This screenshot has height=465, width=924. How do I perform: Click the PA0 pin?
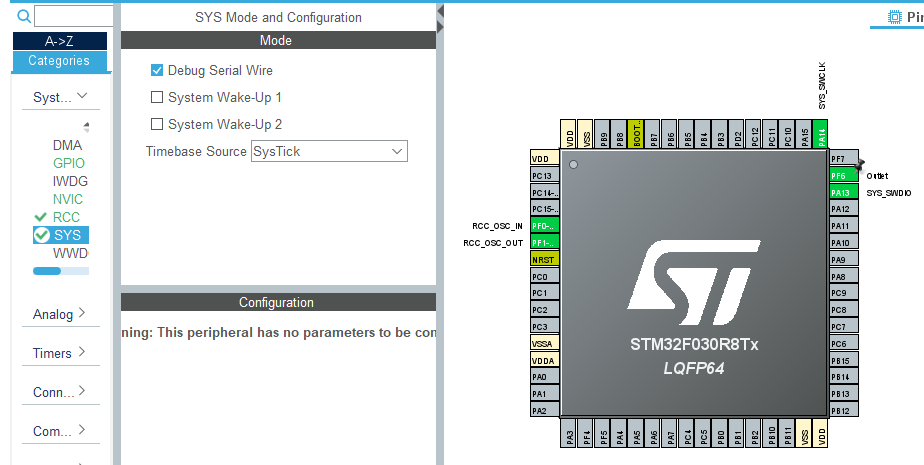click(544, 377)
